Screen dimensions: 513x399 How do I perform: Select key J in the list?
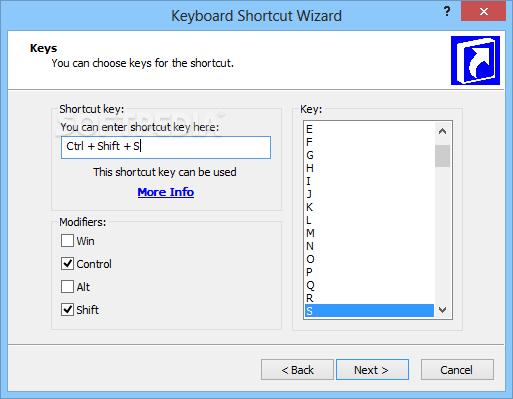(x=369, y=194)
